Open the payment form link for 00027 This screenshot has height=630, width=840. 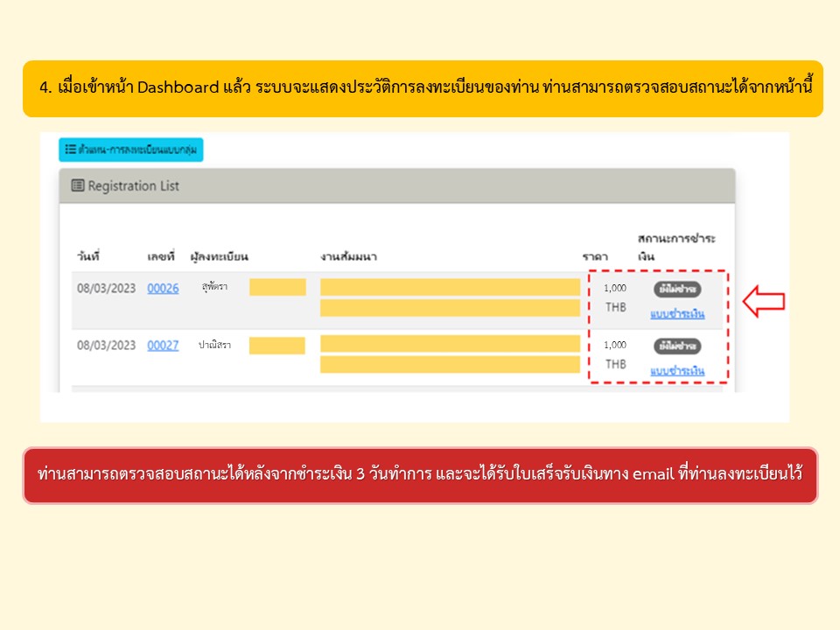[x=677, y=371]
